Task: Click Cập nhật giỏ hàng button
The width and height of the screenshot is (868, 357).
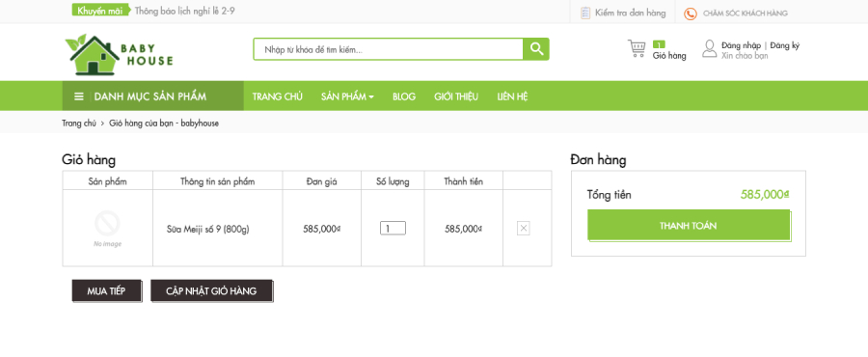Action: (x=211, y=290)
